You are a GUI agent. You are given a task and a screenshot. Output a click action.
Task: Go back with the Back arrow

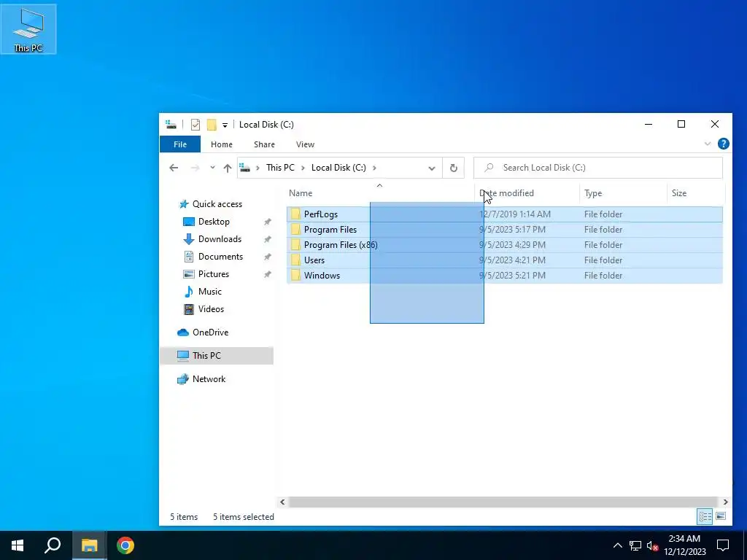pos(174,168)
